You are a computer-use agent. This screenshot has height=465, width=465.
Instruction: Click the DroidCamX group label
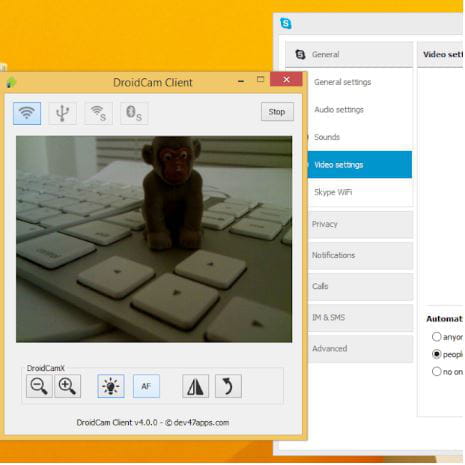(45, 368)
